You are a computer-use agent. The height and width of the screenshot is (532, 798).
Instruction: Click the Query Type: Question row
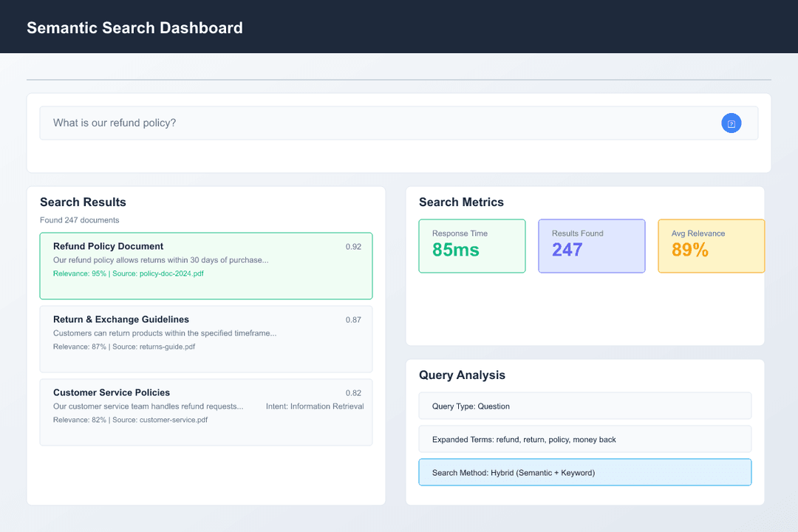(584, 406)
